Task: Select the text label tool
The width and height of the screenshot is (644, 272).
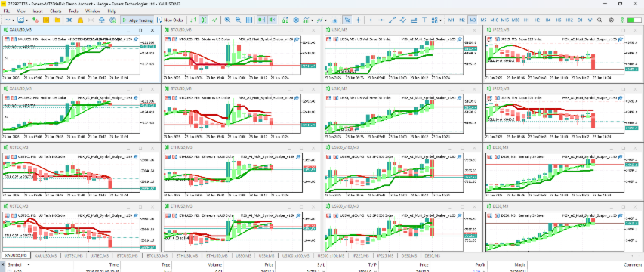Action: click(424, 20)
